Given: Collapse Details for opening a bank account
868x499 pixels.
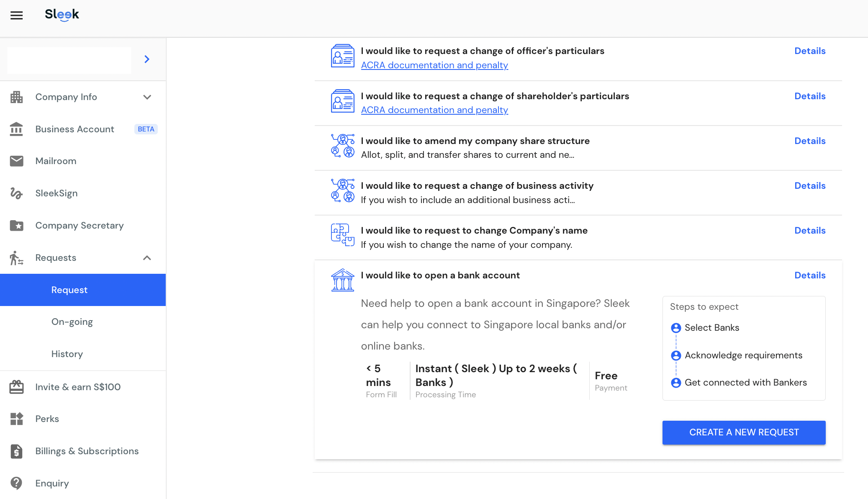Looking at the screenshot, I should coord(810,275).
